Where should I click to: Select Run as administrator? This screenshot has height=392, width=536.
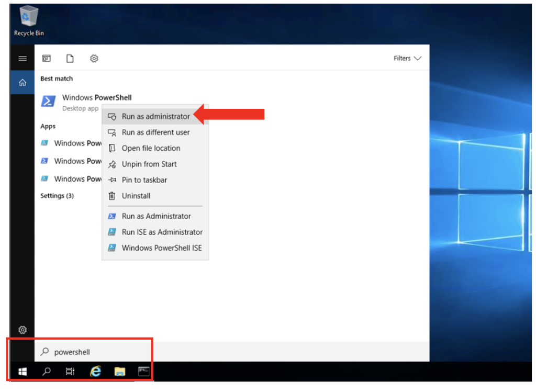(x=155, y=116)
